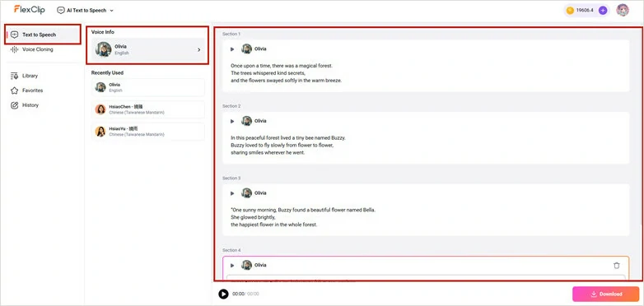
Task: Delete Section 4 with the trash icon
Action: [x=616, y=266]
